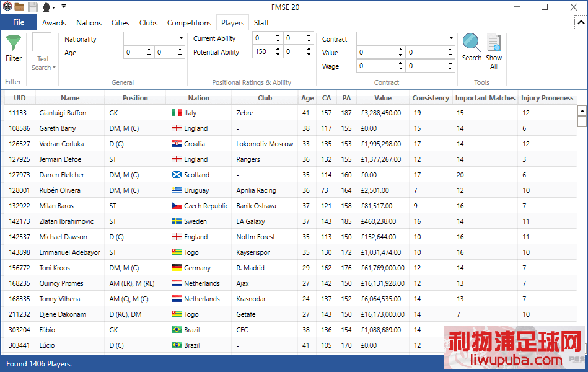The image size is (588, 372).
Task: Click the 'Found 1406 Players.' status text
Action: [39, 364]
